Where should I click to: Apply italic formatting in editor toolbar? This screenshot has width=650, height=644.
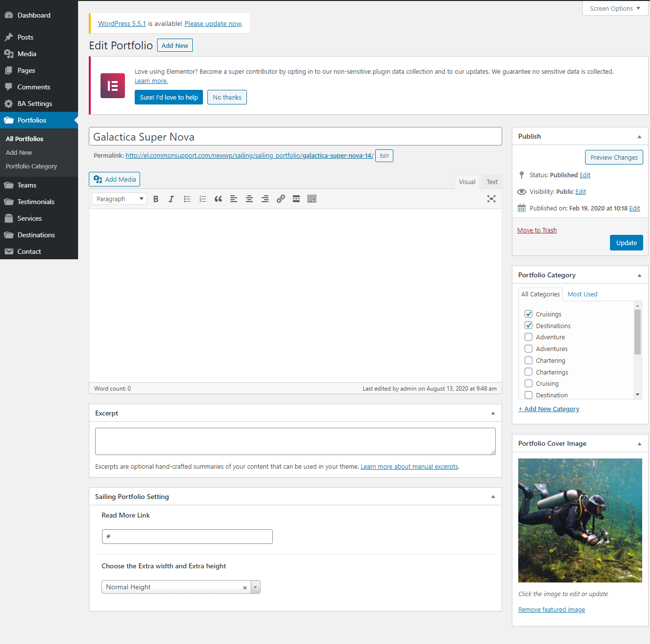pyautogui.click(x=171, y=199)
